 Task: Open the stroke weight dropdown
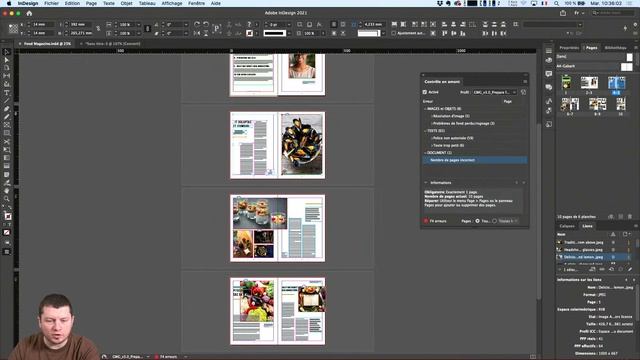pos(289,24)
